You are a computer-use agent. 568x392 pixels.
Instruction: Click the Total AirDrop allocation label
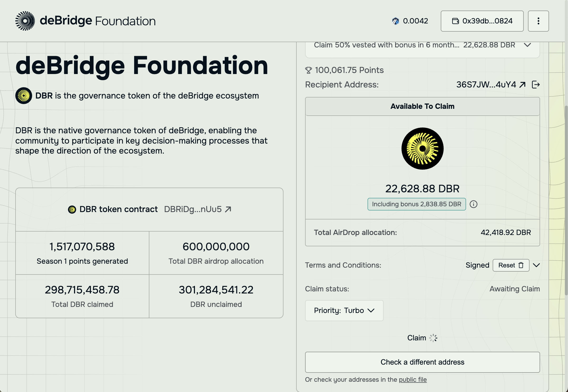point(355,233)
